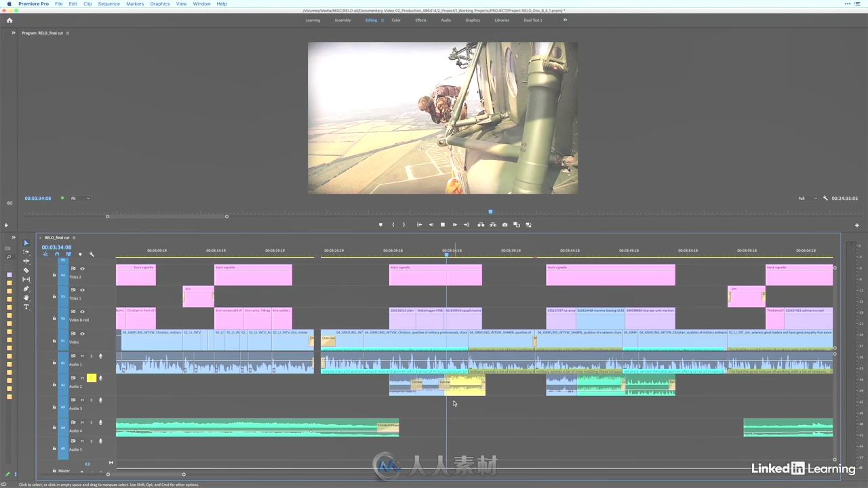Click Program monitor timecode 00:03:34:08
This screenshot has width=868, height=488.
coord(38,199)
